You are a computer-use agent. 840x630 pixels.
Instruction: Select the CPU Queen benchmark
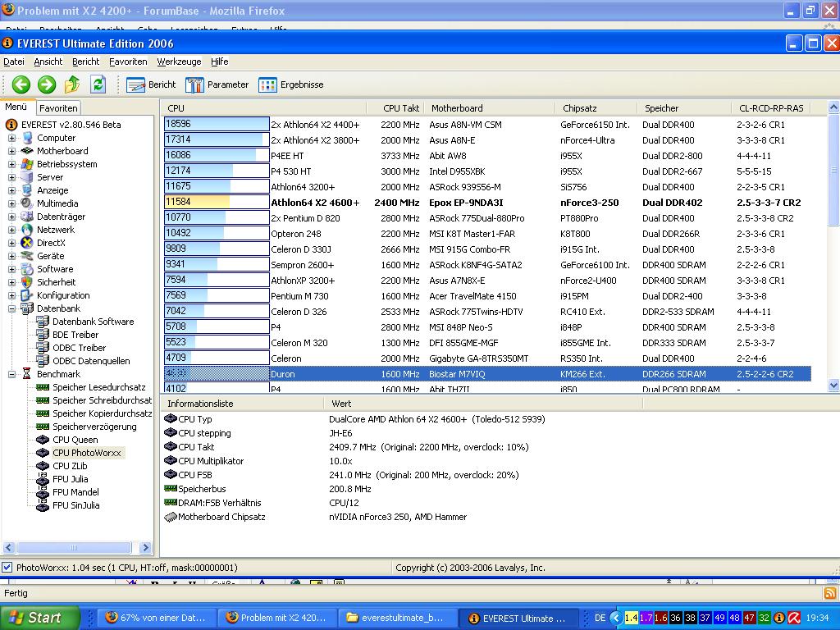75,440
